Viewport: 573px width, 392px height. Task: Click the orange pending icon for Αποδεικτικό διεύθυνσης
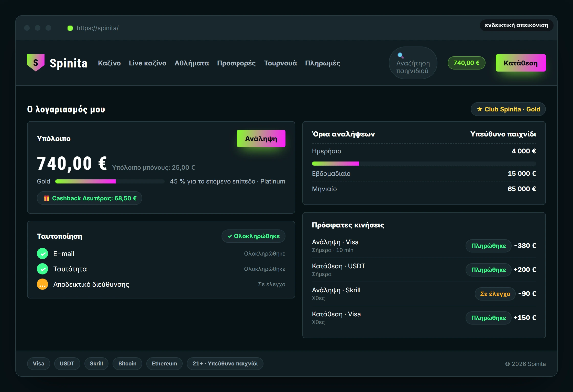[42, 284]
